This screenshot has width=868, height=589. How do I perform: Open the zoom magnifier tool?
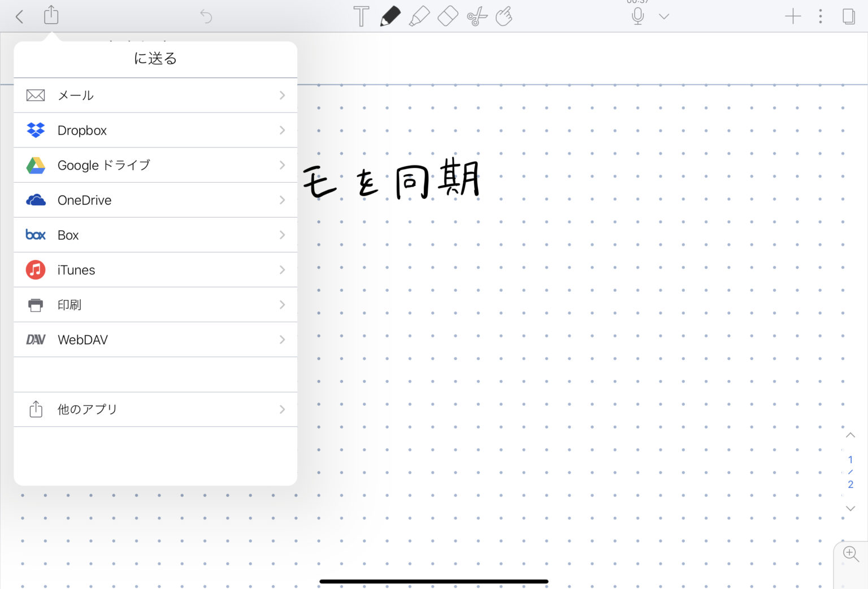[x=850, y=553]
